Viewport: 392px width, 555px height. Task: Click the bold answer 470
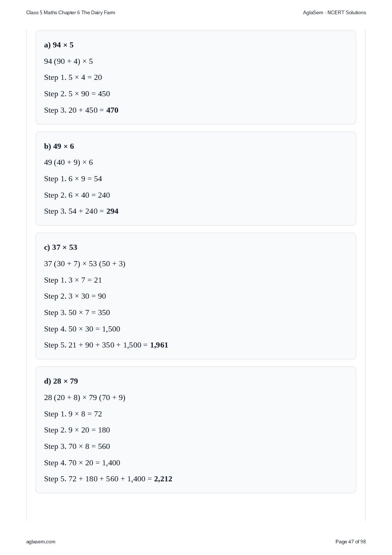[x=112, y=110]
